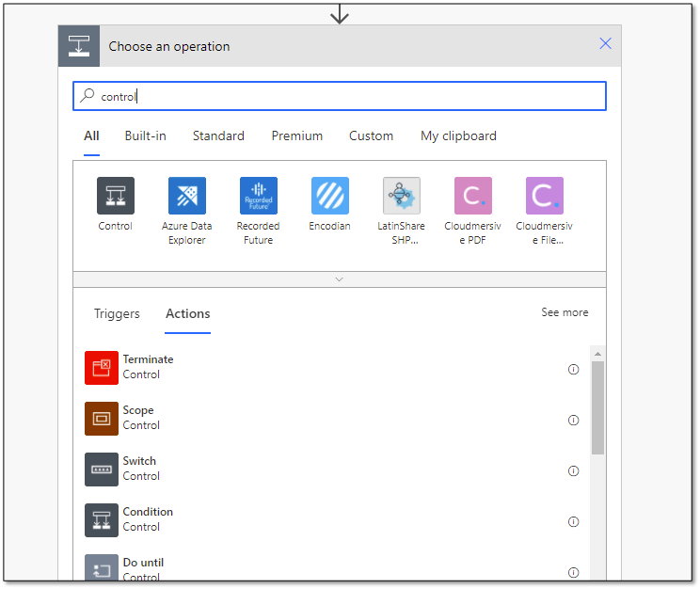Pick the Cloudmersive File connector
Image resolution: width=700 pixels, height=589 pixels.
545,196
